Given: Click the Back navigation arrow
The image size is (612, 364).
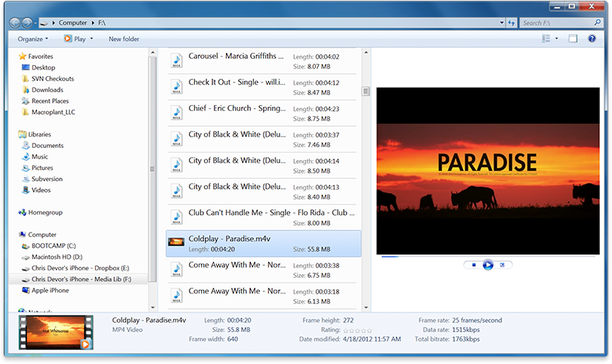Looking at the screenshot, I should 14,23.
